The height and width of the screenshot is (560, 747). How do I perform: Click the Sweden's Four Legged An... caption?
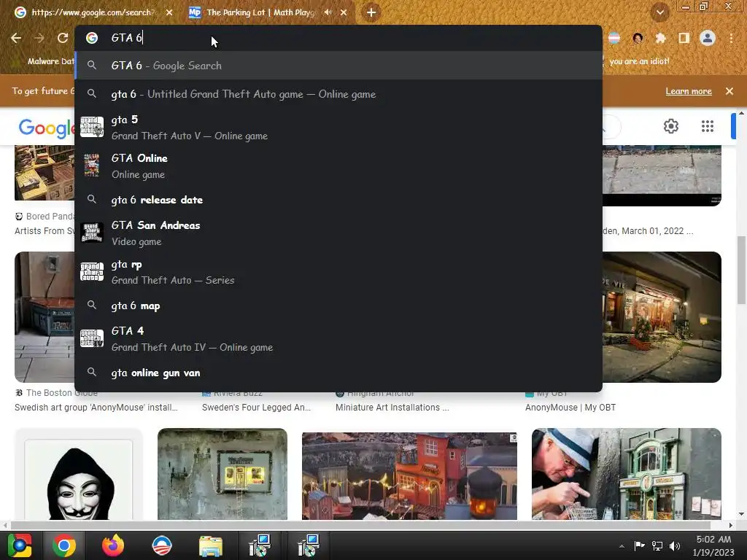tap(256, 408)
